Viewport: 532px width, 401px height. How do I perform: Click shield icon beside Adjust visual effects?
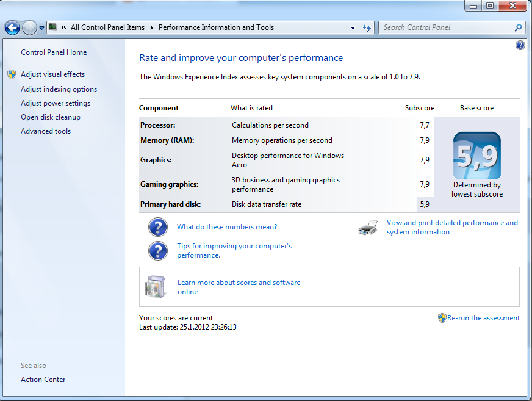[x=12, y=74]
